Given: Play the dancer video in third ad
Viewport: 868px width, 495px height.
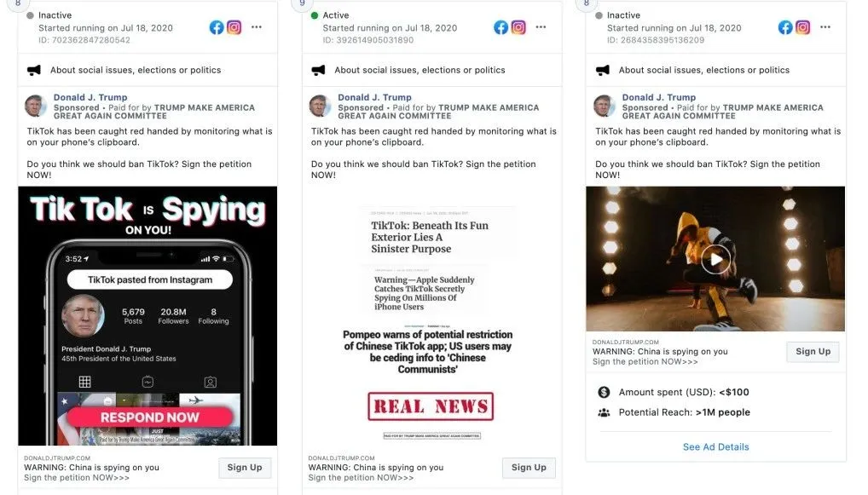Looking at the screenshot, I should [x=715, y=259].
